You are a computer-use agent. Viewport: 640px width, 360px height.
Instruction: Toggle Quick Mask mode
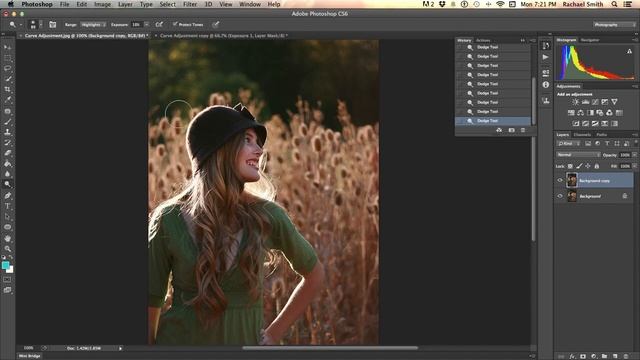pos(7,280)
